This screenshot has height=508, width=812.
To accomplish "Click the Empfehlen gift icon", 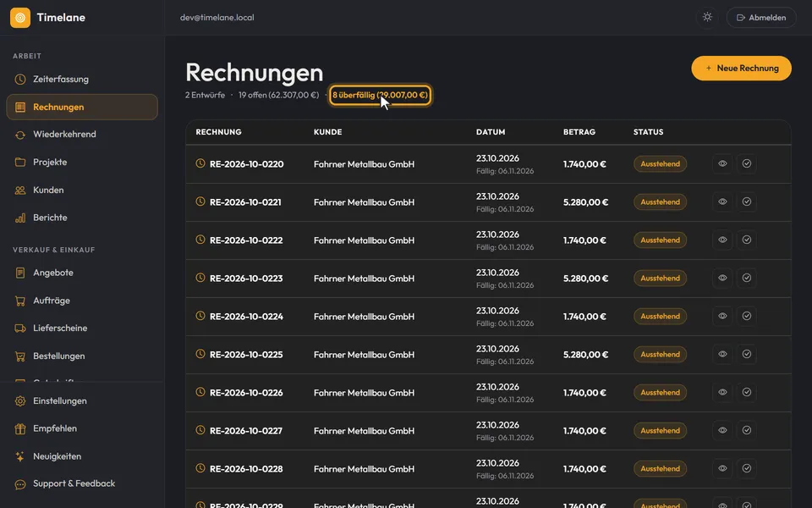I will click(x=20, y=428).
